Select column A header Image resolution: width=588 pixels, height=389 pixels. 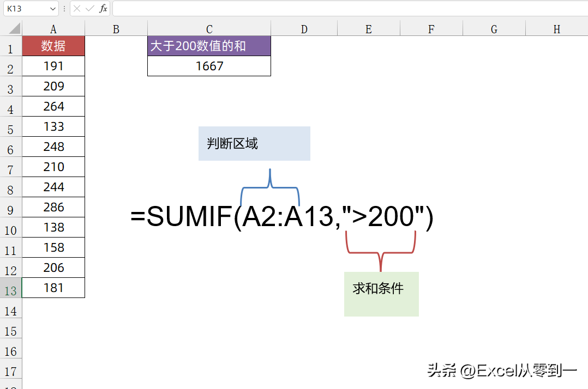(x=53, y=29)
